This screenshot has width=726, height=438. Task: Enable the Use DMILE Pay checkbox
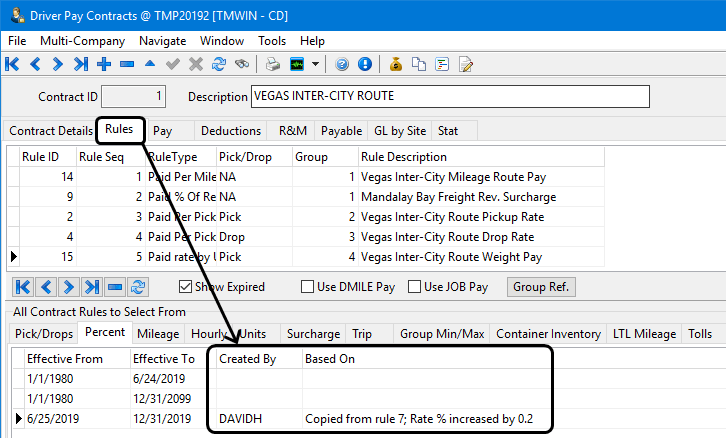coord(308,287)
